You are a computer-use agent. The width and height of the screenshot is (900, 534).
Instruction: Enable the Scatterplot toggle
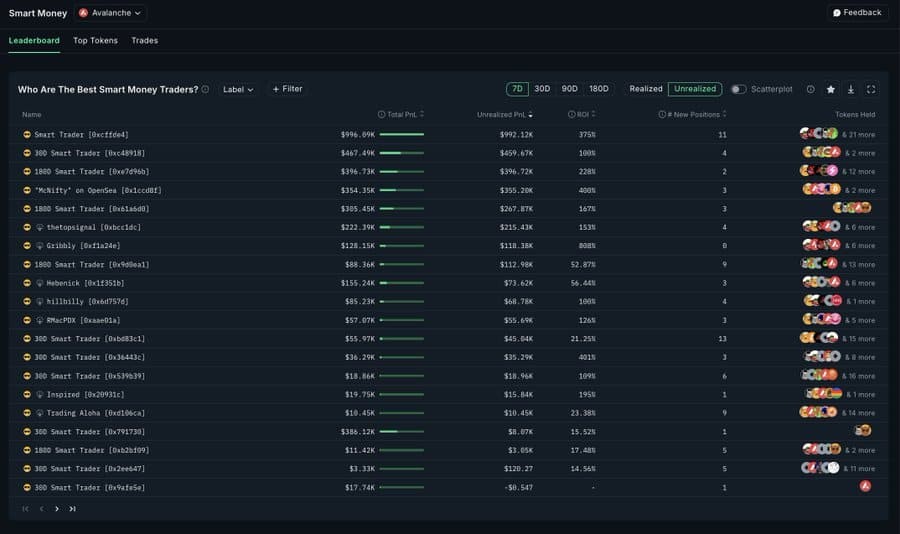coord(738,89)
